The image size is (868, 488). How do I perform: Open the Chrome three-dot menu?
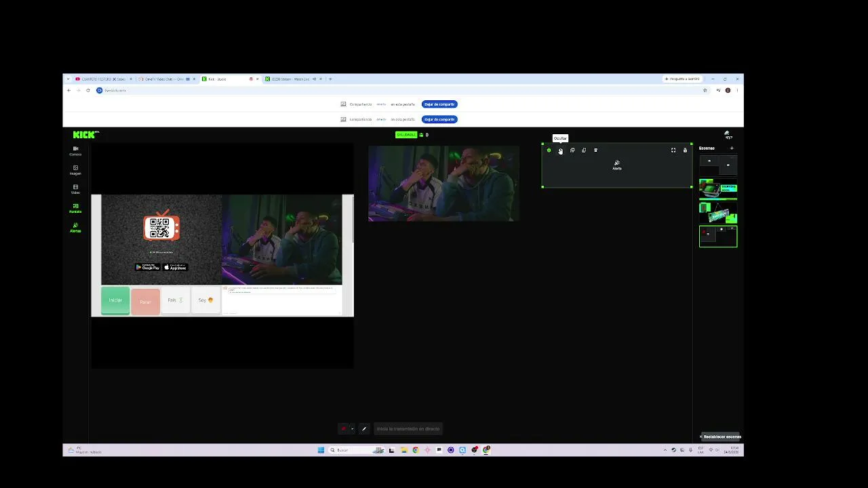(737, 90)
